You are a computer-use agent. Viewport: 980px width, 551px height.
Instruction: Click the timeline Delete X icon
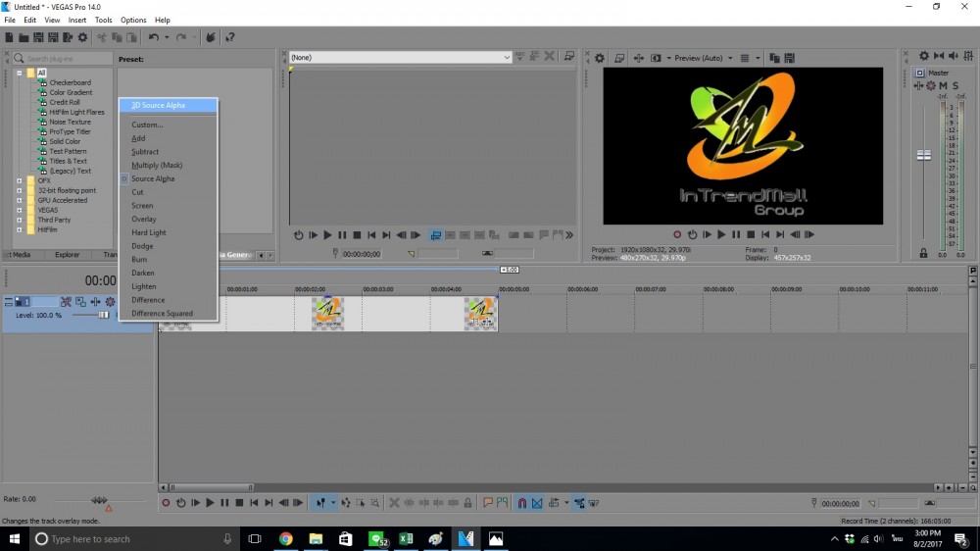[394, 503]
